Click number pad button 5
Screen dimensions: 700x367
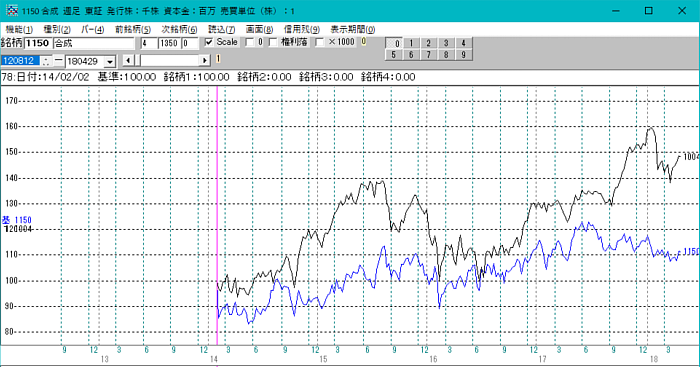[394, 54]
